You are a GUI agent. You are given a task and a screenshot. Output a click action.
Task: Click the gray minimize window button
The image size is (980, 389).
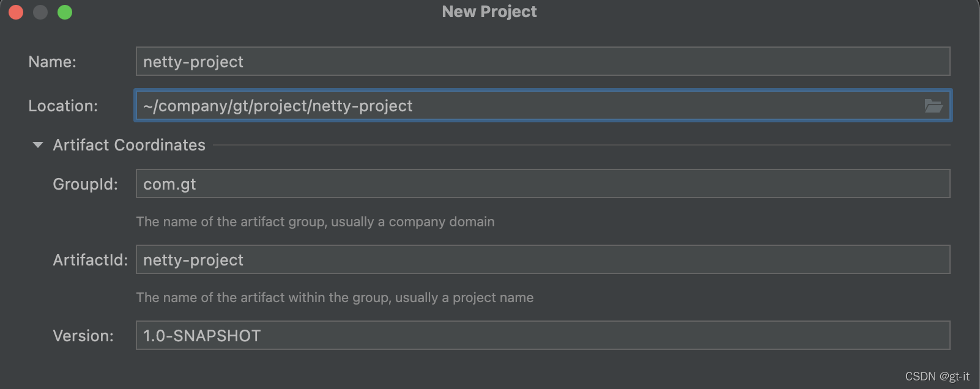40,12
